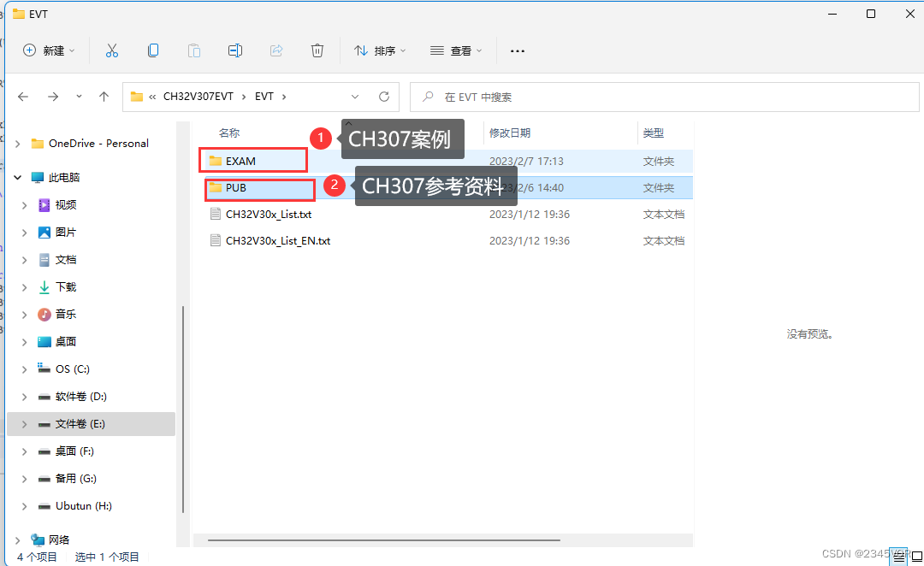
Task: Expand the address bar history dropdown
Action: pos(355,97)
